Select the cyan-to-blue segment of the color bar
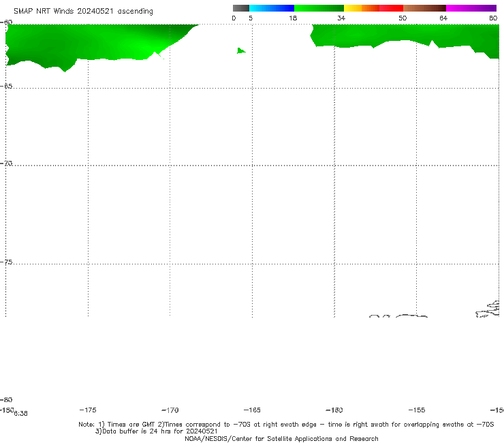This screenshot has width=504, height=443. (x=272, y=8)
